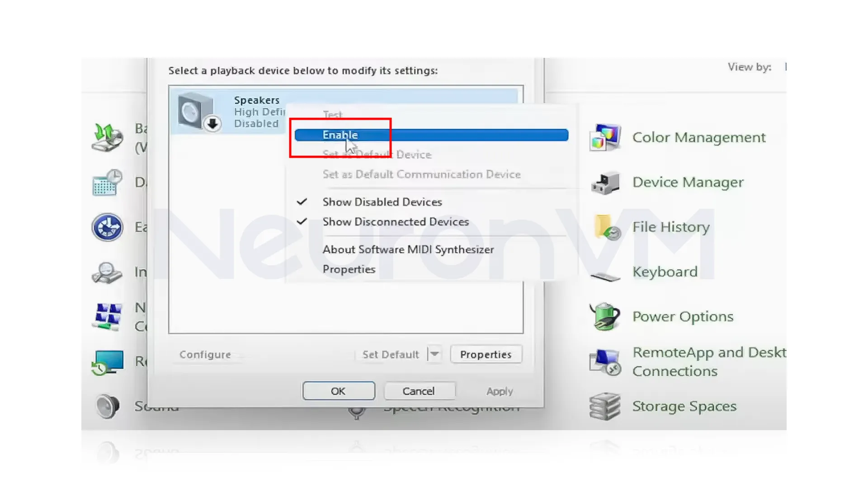Viewport: 868px width, 488px height.
Task: Click the Disabled status text under Speakers
Action: tap(256, 124)
